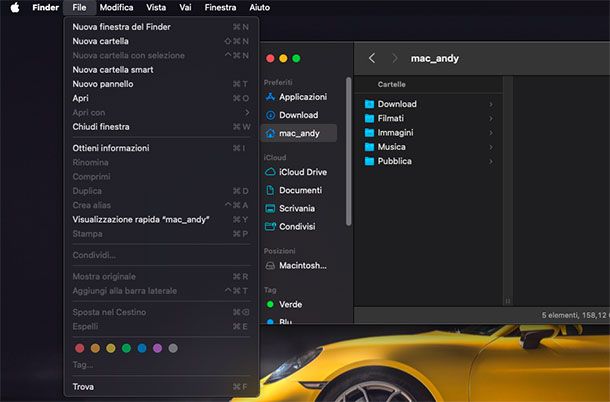Select Nuova cartella smart
This screenshot has height=402, width=610.
[161, 70]
